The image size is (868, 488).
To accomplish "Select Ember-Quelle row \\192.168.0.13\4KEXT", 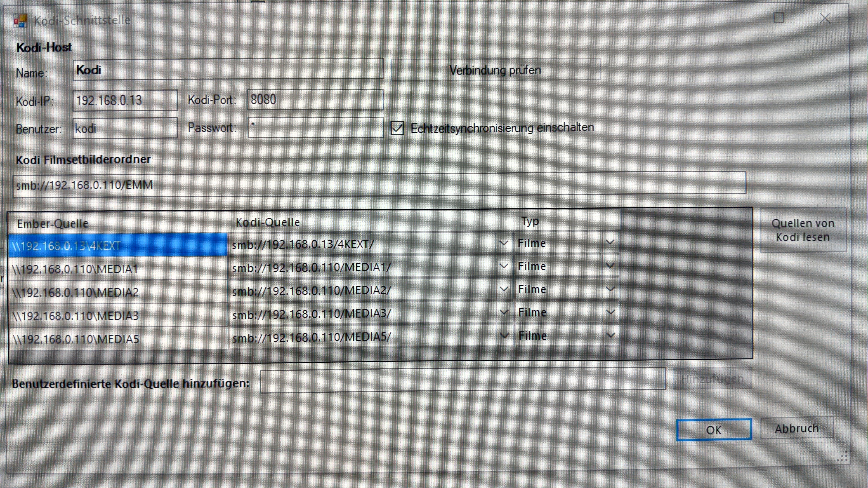I will [x=118, y=245].
